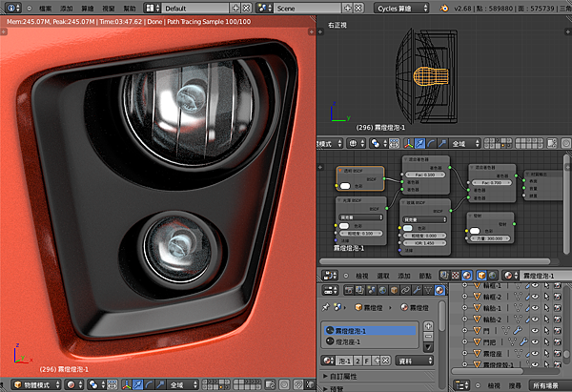572x392 pixels.
Task: Collapse the transparent BSDF node
Action: [x=340, y=171]
